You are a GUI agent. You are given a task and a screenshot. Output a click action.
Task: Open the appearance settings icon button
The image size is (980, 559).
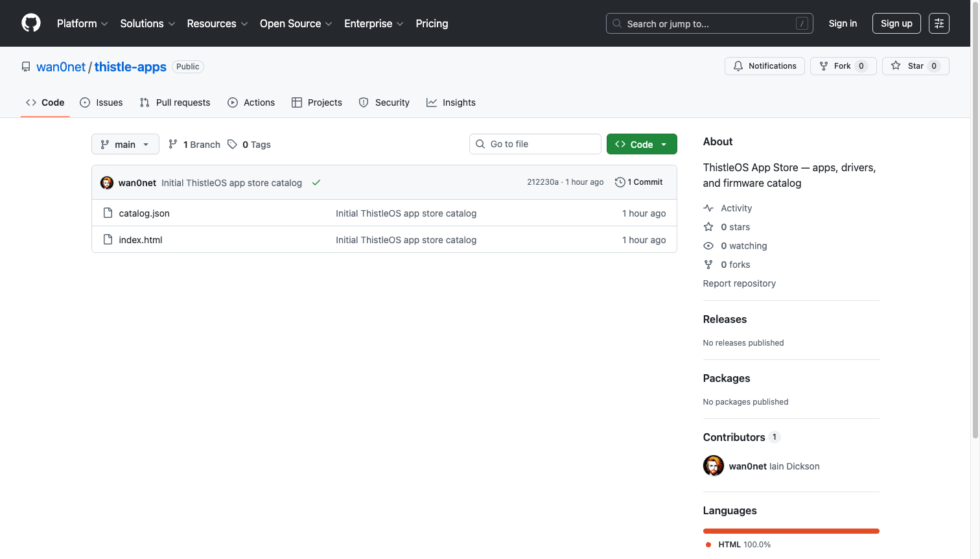coord(939,23)
